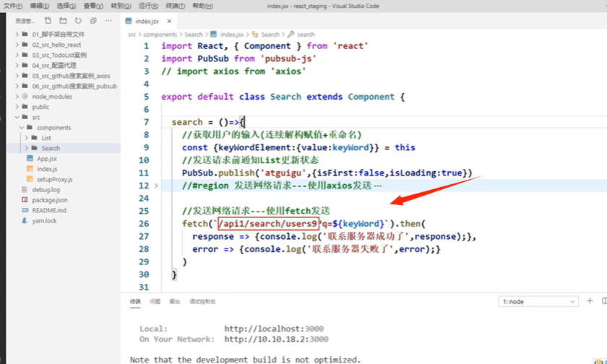Click the App.jsx file icon
The width and height of the screenshot is (607, 364).
point(30,159)
